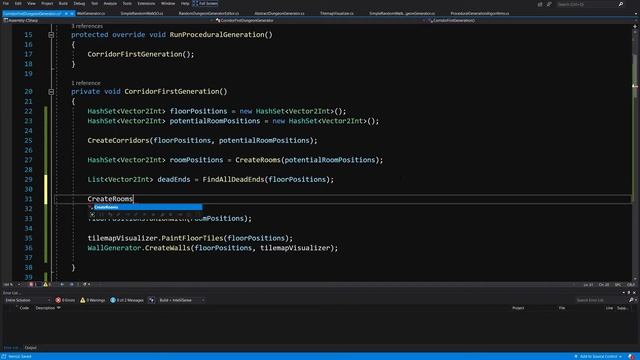Click the 1 reference CodeLens link
Viewport: 640px width, 360px height.
(86, 83)
